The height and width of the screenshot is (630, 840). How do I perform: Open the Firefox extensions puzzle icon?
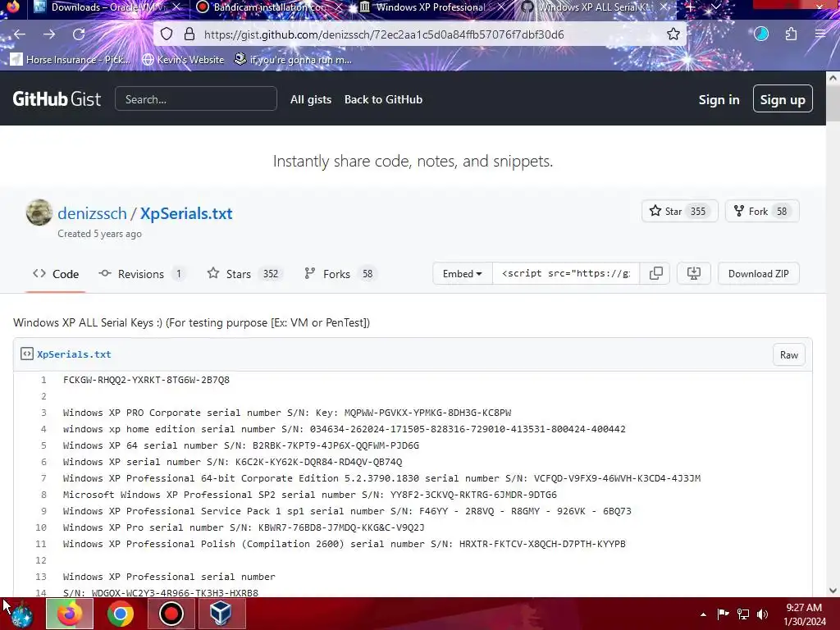(791, 34)
